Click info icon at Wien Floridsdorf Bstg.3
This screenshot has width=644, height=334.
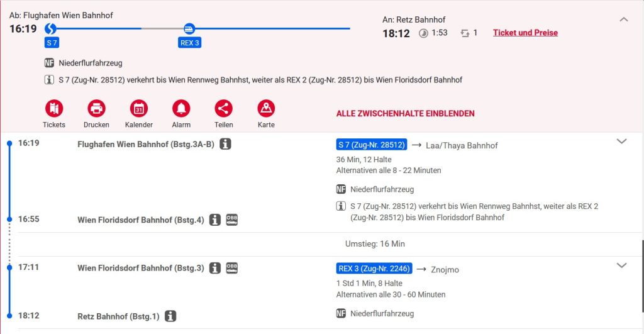(x=215, y=268)
